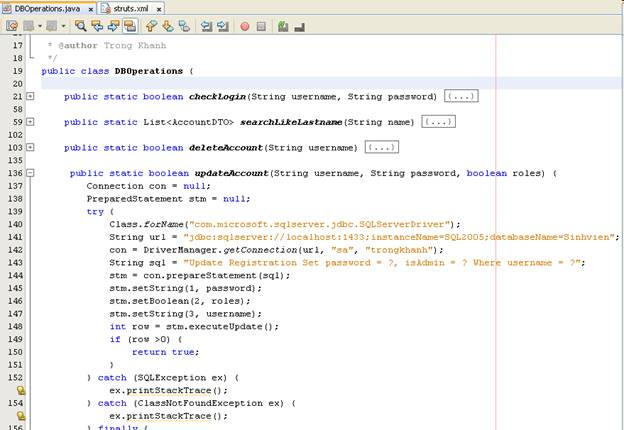
Task: Click the Update Registration SQL string
Action: click(382, 263)
